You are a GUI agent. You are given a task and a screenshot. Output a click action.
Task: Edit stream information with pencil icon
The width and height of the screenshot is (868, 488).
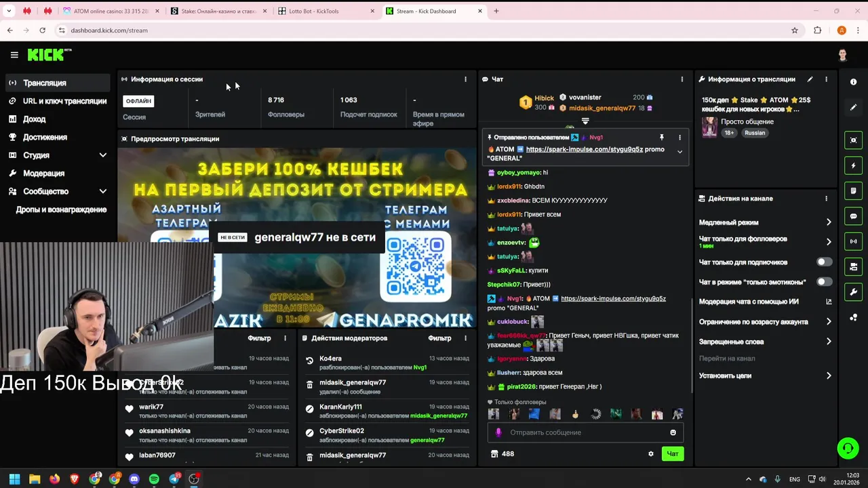pos(810,79)
